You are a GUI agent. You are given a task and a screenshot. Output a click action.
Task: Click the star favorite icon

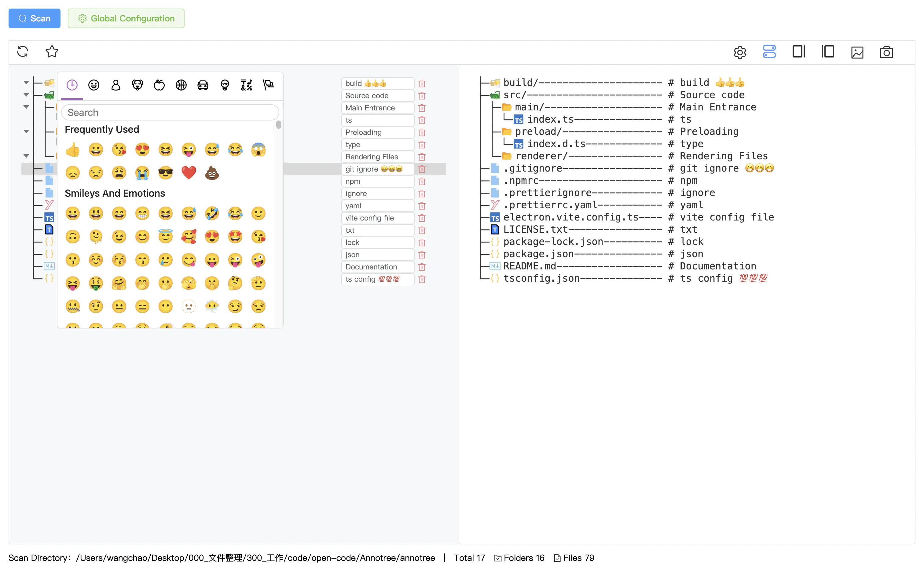pyautogui.click(x=52, y=52)
